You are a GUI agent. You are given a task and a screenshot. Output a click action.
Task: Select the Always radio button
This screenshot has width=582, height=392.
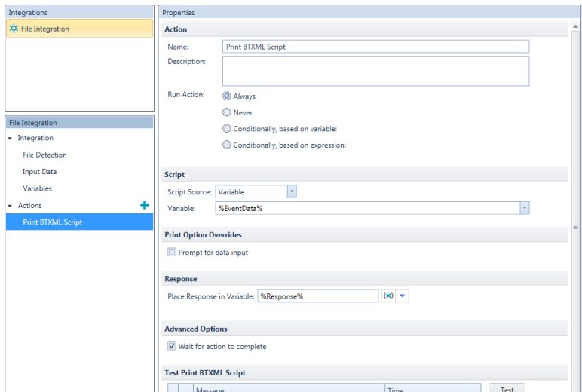point(227,96)
